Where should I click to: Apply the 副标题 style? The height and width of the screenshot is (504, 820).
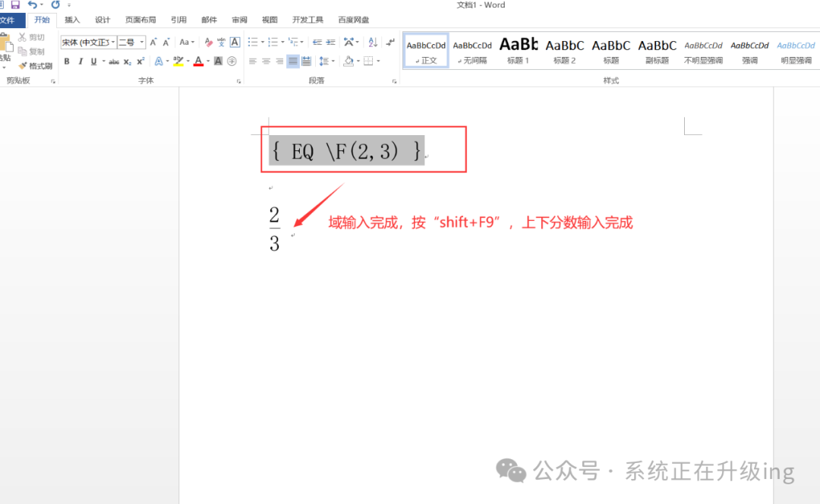658,52
